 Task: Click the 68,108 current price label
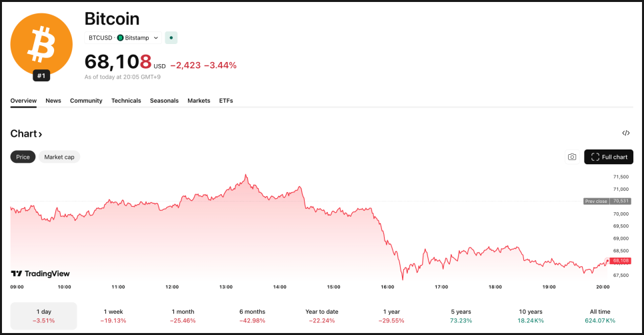click(x=620, y=261)
